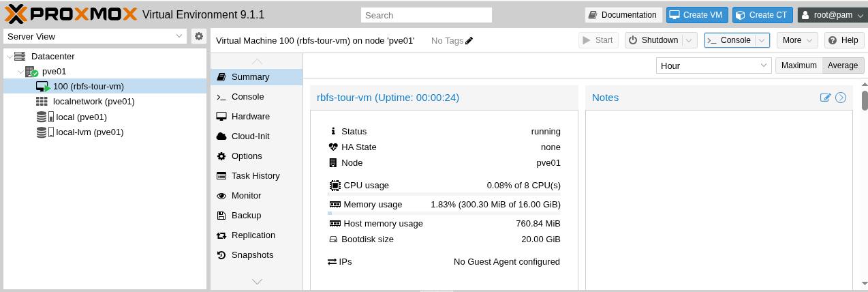This screenshot has width=868, height=292.
Task: Select the Average toggle button
Action: [843, 65]
